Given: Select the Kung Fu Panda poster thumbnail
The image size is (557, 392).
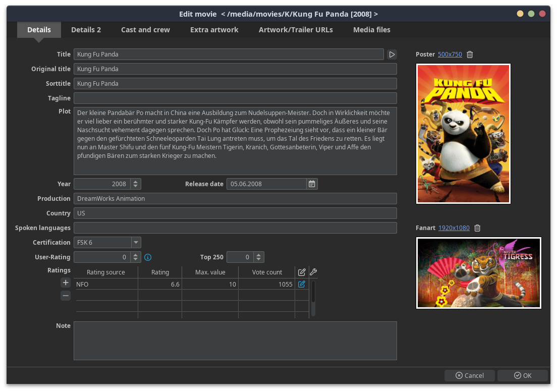Looking at the screenshot, I should click(463, 134).
